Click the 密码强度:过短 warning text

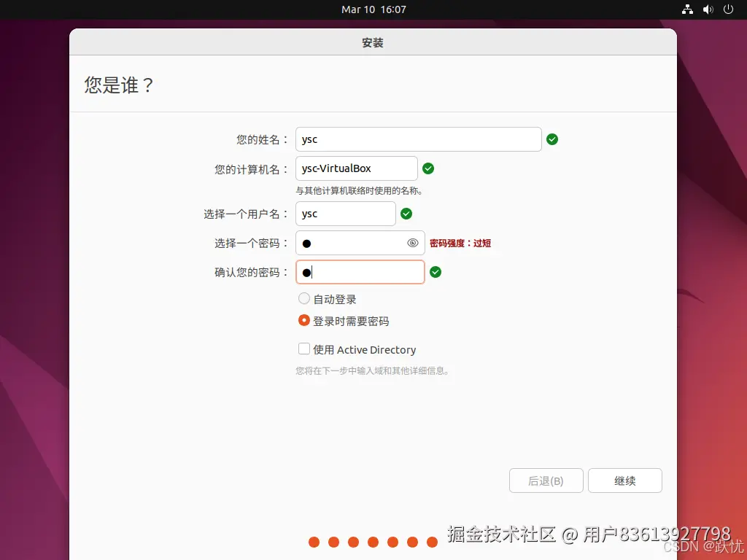460,243
